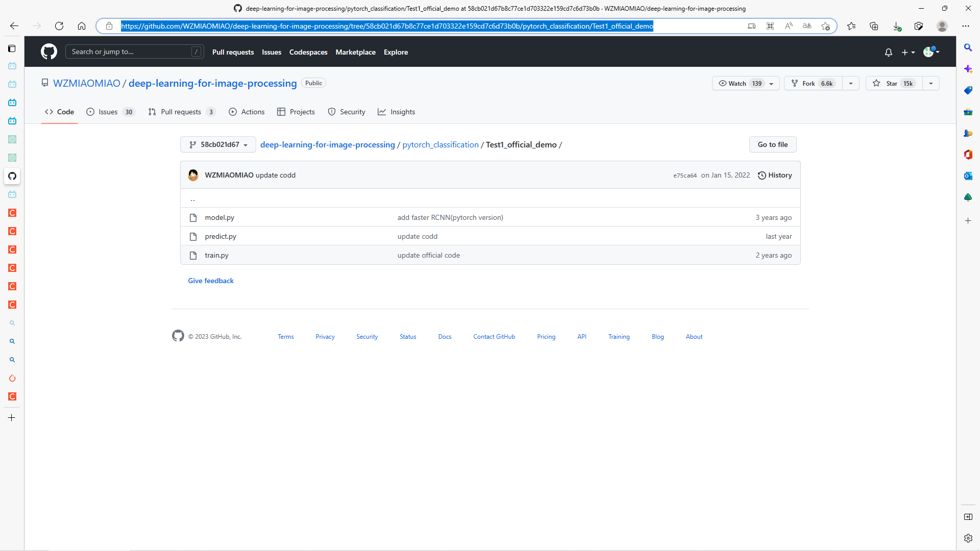980x551 pixels.
Task: Expand the 58cb021d67 branch selector dropdown
Action: coord(218,144)
